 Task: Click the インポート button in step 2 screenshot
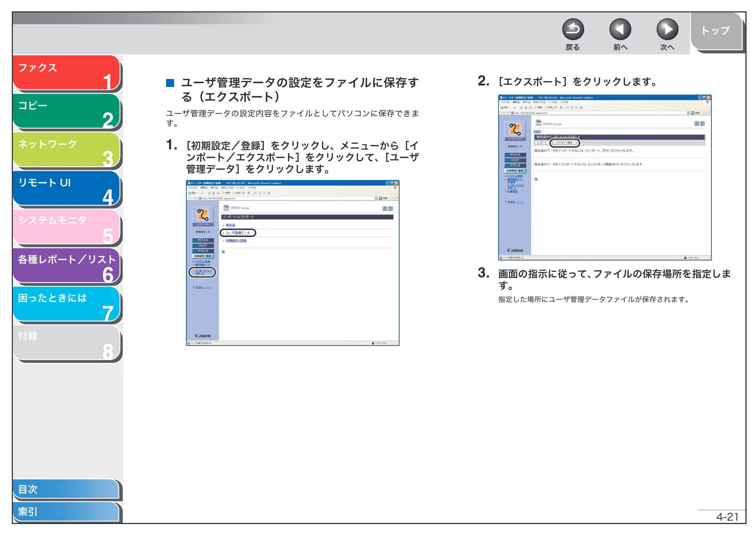pos(542,143)
